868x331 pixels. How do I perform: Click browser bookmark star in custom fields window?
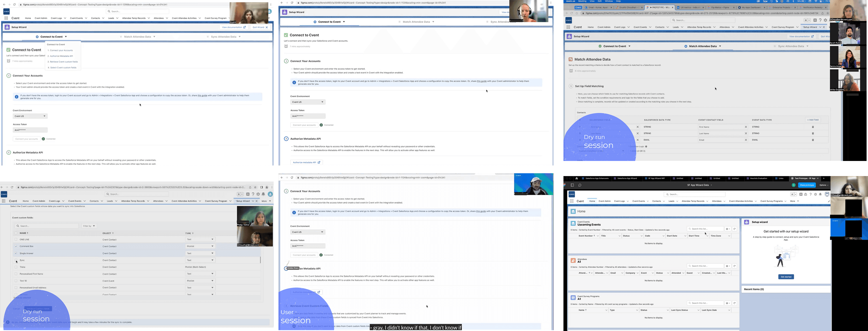point(255,187)
